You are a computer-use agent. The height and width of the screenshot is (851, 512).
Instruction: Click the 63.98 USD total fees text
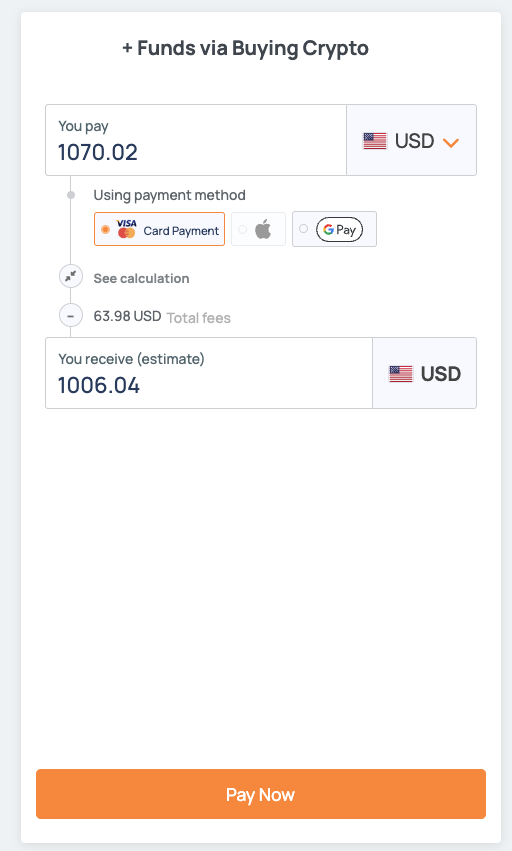click(x=127, y=316)
